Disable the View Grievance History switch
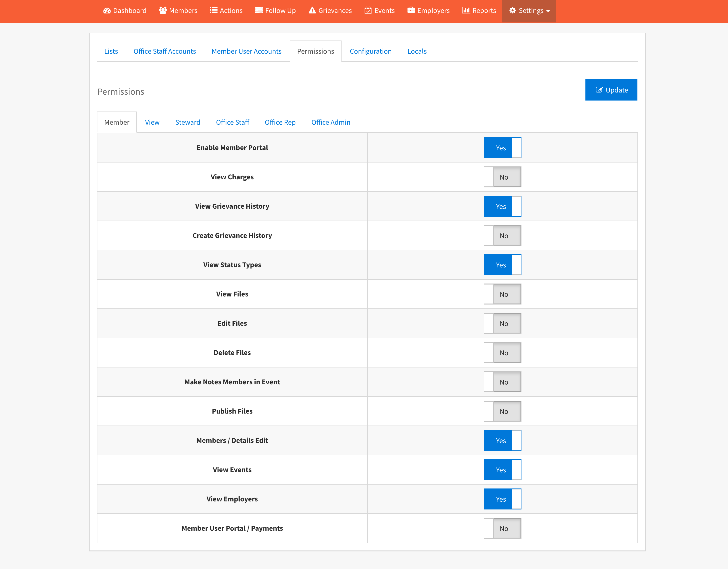The image size is (728, 569). [x=502, y=206]
